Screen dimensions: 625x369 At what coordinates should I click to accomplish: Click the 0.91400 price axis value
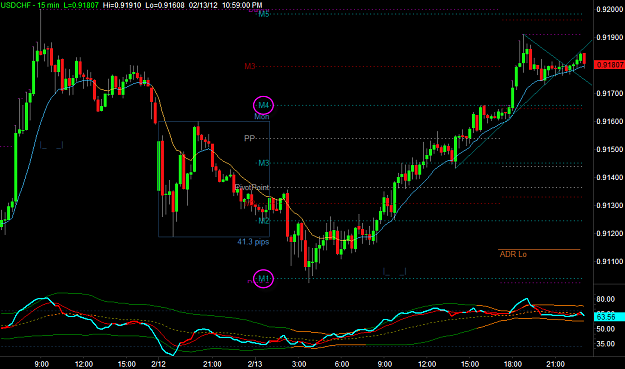[610, 177]
